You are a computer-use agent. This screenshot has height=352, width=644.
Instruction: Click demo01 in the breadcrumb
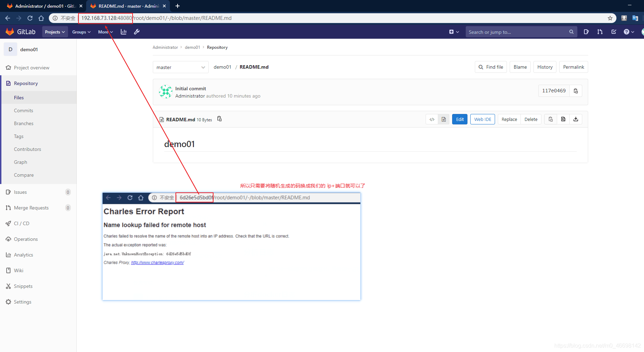(192, 47)
